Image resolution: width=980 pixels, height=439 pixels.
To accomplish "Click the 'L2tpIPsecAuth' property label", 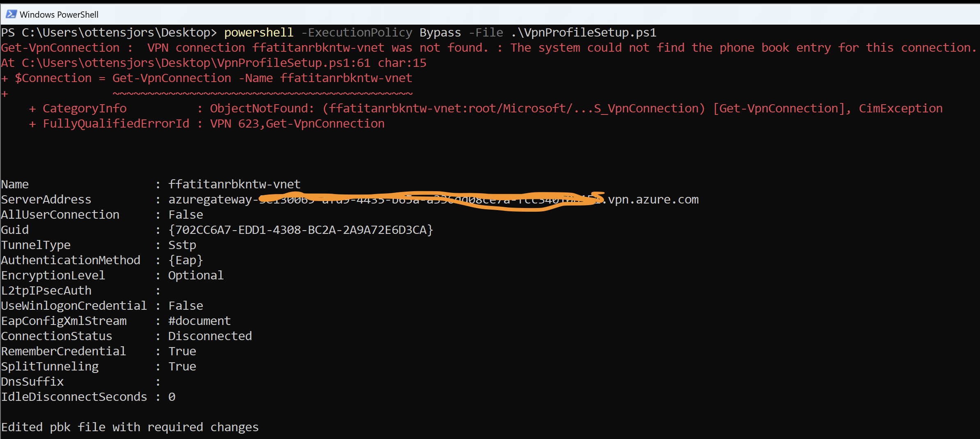I will pyautogui.click(x=46, y=290).
